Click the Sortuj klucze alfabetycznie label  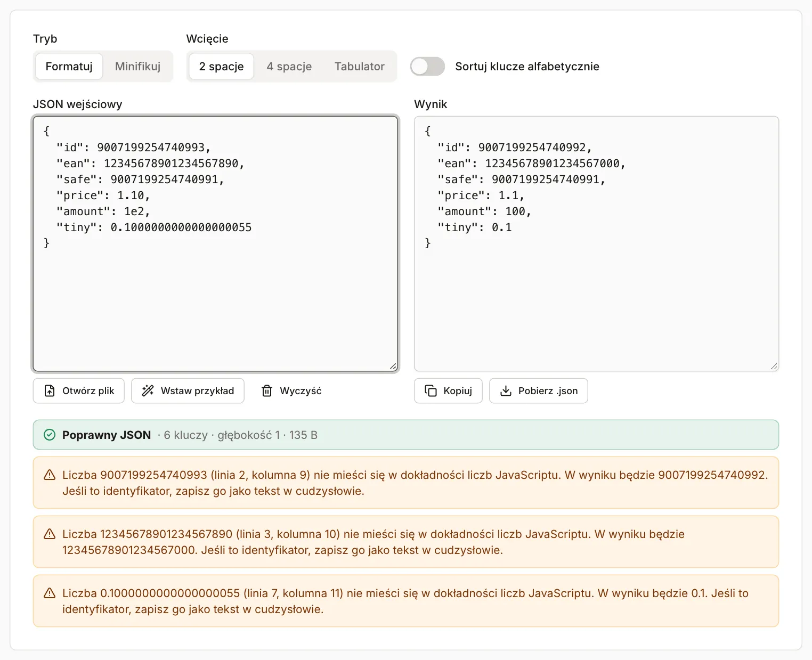point(527,67)
